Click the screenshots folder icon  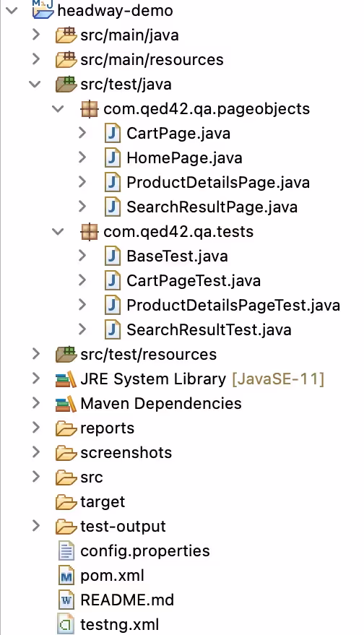click(x=66, y=453)
